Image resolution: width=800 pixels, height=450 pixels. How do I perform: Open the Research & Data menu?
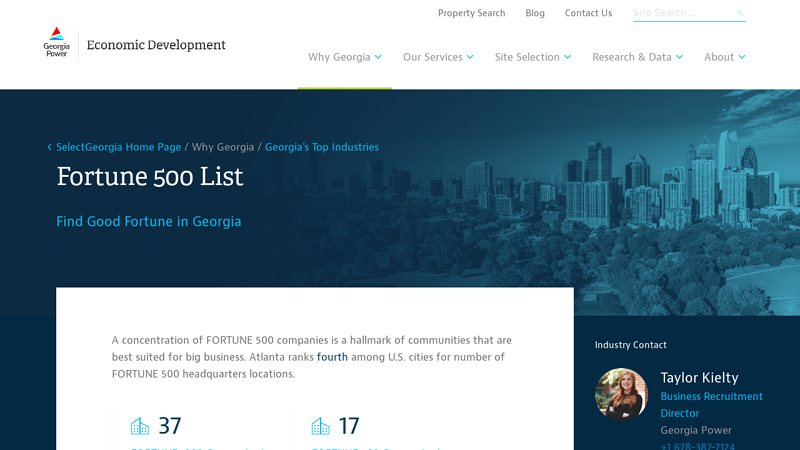pos(637,57)
